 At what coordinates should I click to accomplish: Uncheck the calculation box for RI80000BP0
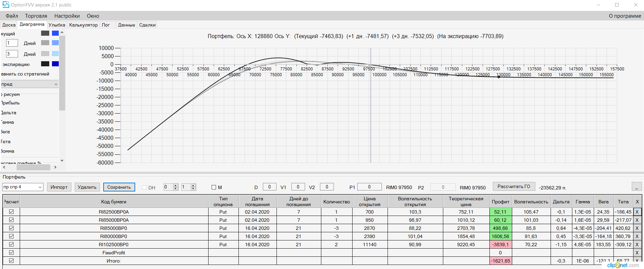11,236
